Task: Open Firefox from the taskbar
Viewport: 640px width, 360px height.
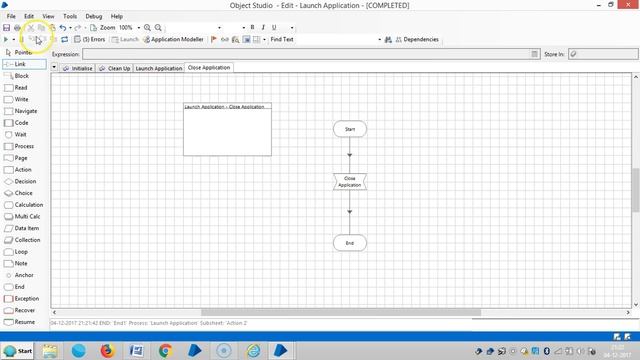Action: (x=107, y=351)
